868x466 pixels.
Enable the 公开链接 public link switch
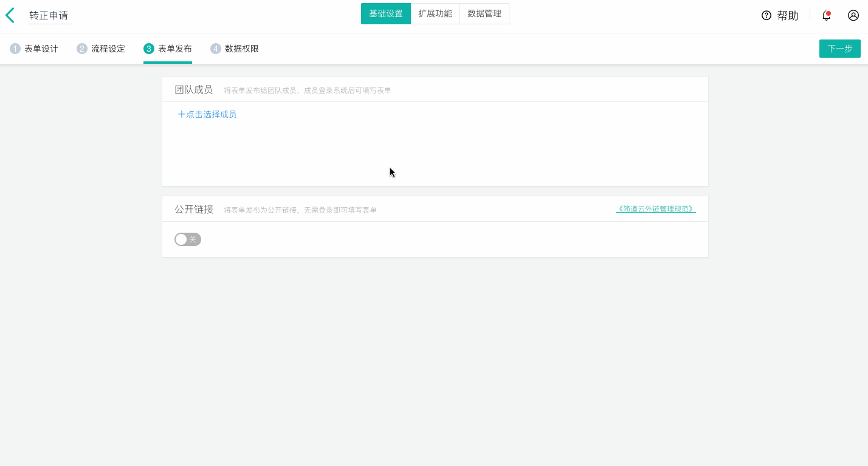coord(188,239)
